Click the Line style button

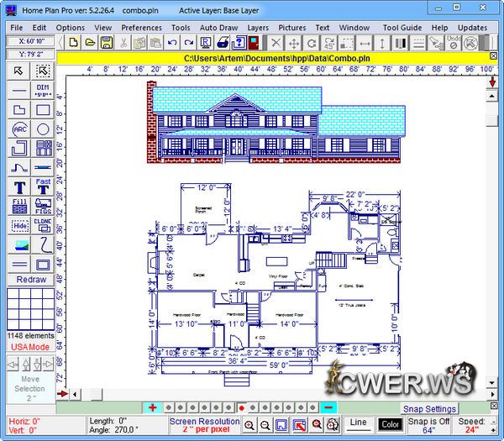click(358, 425)
